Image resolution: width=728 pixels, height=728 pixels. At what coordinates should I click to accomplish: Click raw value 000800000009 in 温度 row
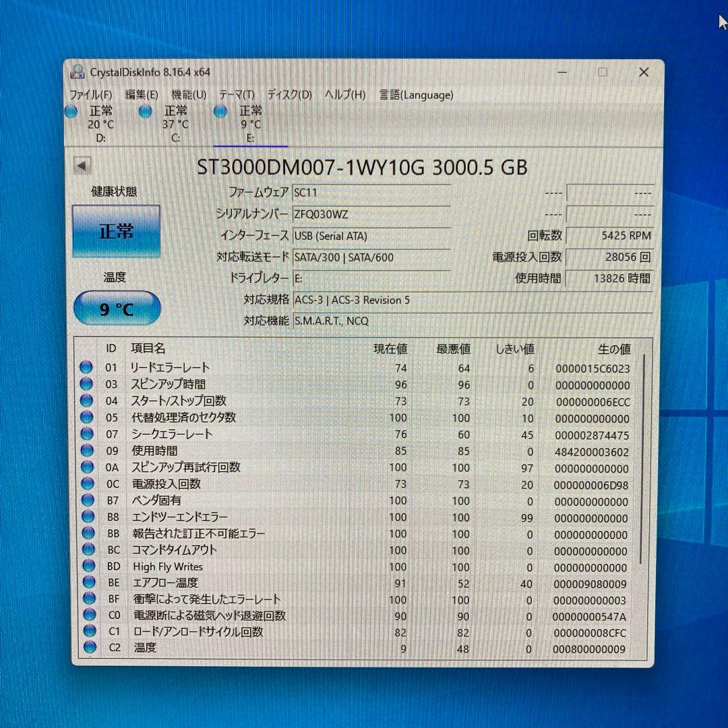click(x=588, y=648)
